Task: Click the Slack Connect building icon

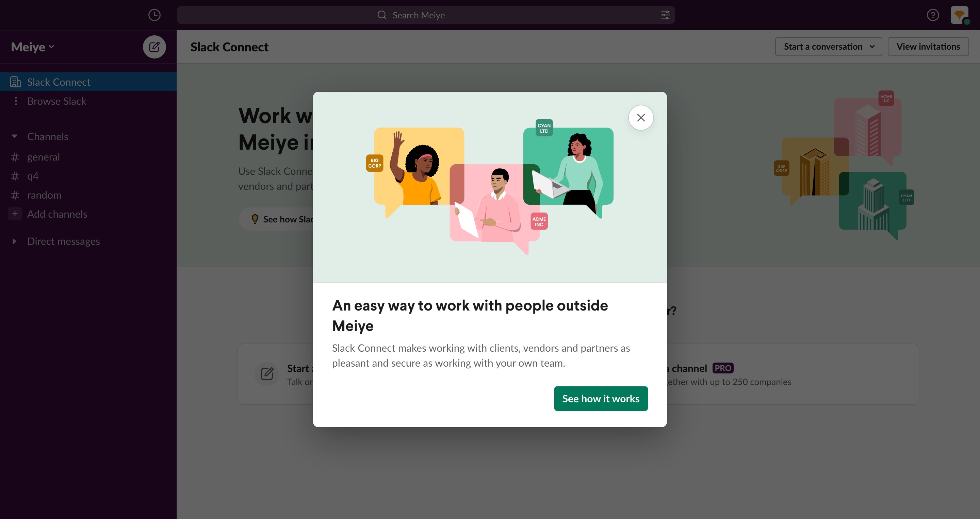Action: pyautogui.click(x=15, y=82)
